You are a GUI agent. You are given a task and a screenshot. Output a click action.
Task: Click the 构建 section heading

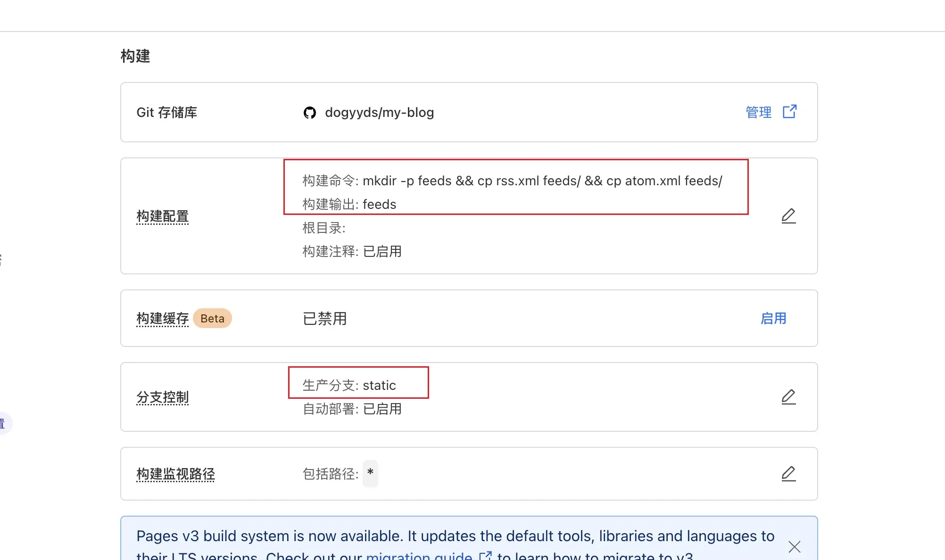pyautogui.click(x=135, y=56)
